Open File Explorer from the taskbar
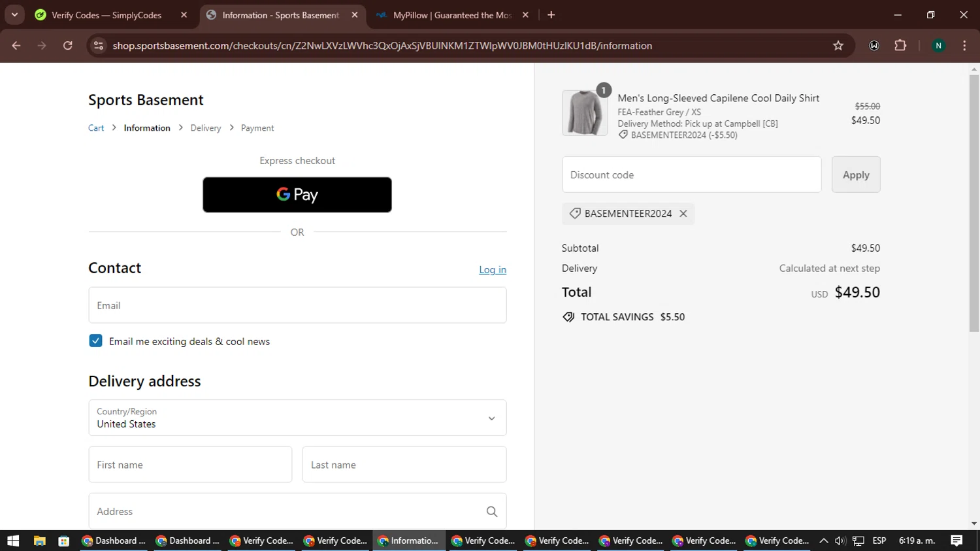The image size is (980, 551). pos(40,541)
